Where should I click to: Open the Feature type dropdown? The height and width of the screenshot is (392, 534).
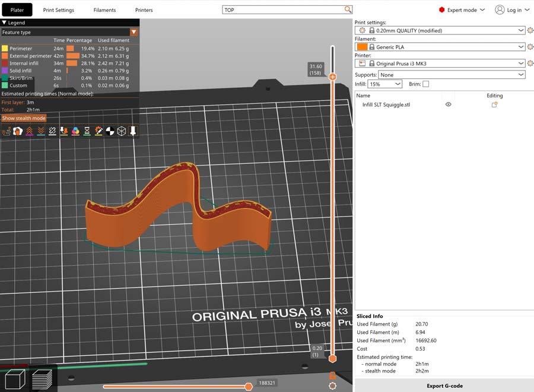click(x=133, y=32)
